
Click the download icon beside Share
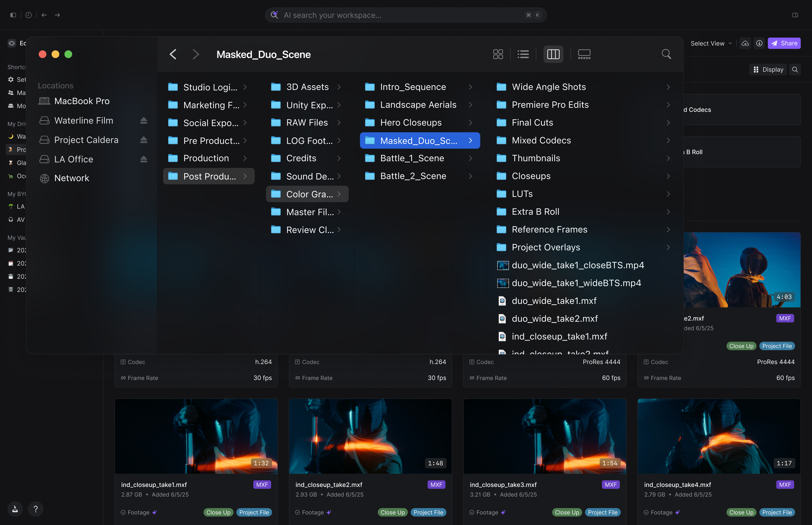pos(759,43)
